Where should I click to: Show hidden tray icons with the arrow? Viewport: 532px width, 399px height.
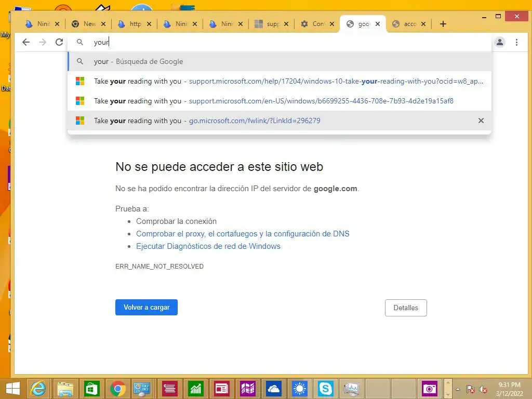pos(458,389)
